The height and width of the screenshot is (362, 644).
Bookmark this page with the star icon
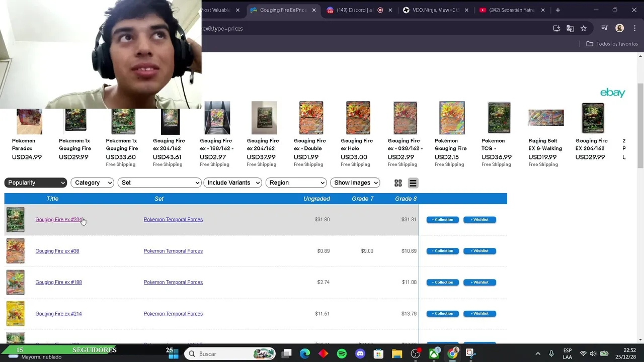point(584,29)
